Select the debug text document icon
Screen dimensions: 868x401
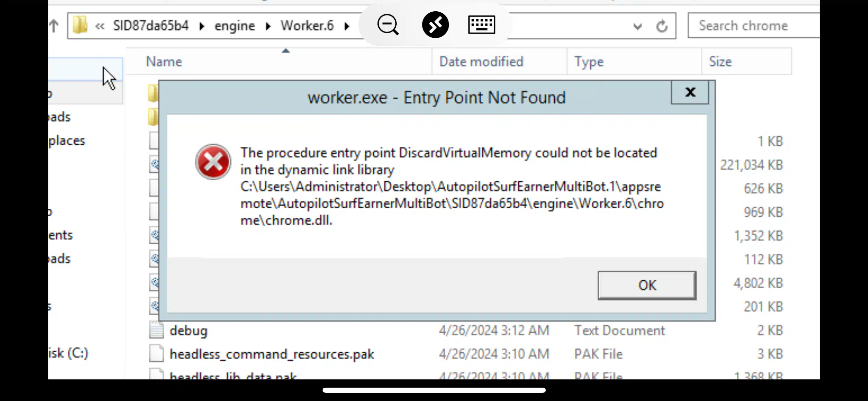coord(156,330)
